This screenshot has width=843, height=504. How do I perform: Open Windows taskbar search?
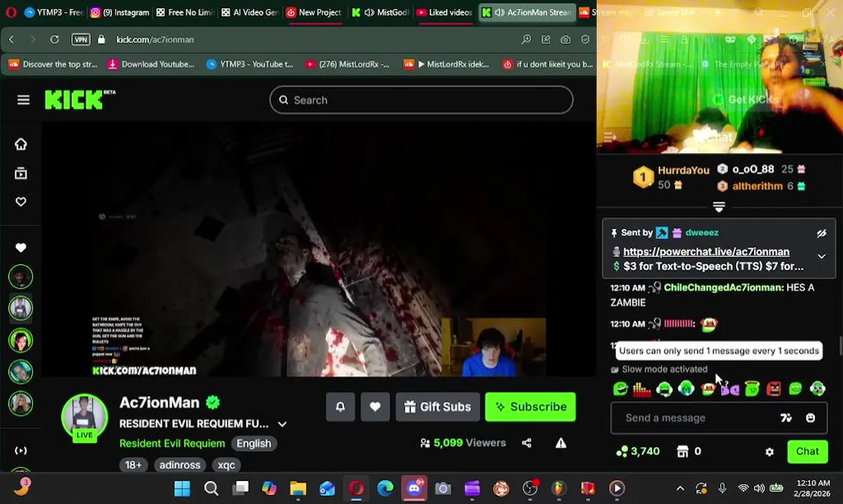[x=211, y=489]
